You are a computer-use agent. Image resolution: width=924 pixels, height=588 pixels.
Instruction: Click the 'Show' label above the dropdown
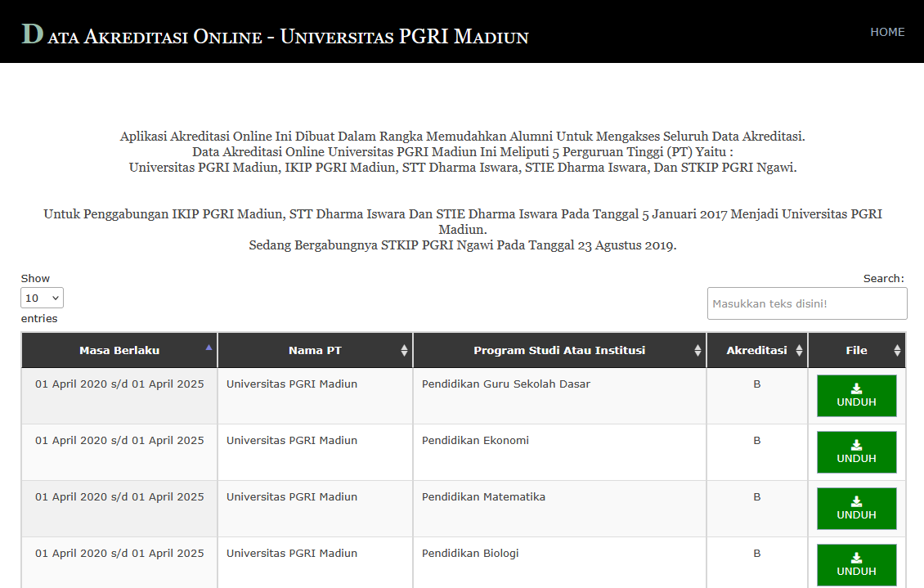pos(35,279)
